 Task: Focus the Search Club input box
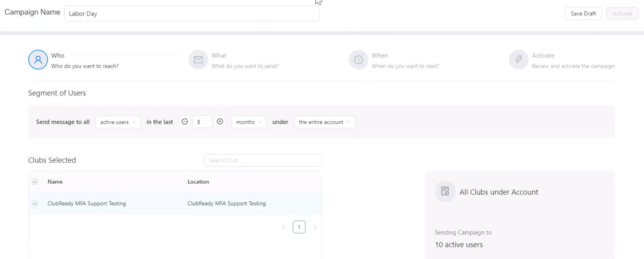click(x=263, y=160)
